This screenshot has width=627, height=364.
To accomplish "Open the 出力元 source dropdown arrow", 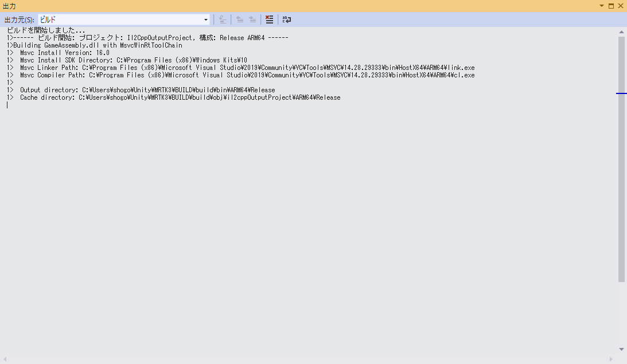I will pos(206,19).
